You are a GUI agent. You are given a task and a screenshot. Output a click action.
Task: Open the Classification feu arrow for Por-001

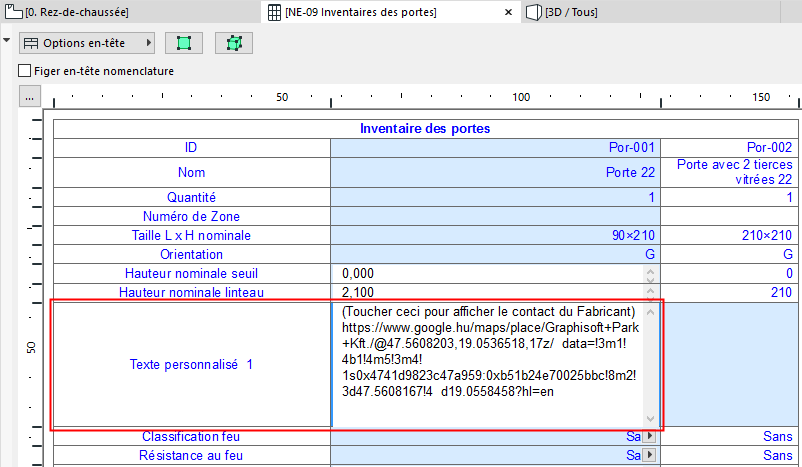click(650, 436)
